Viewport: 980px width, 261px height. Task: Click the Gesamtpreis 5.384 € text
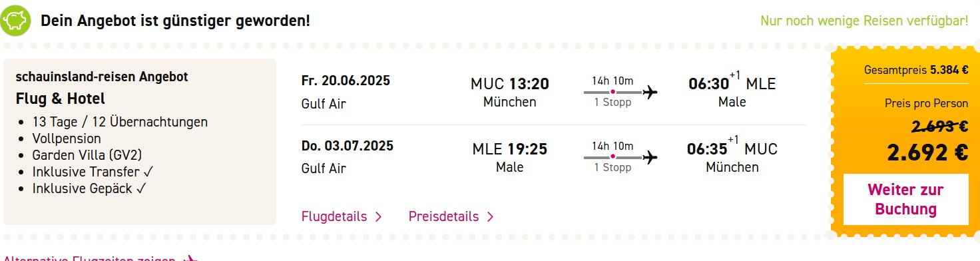pos(916,69)
